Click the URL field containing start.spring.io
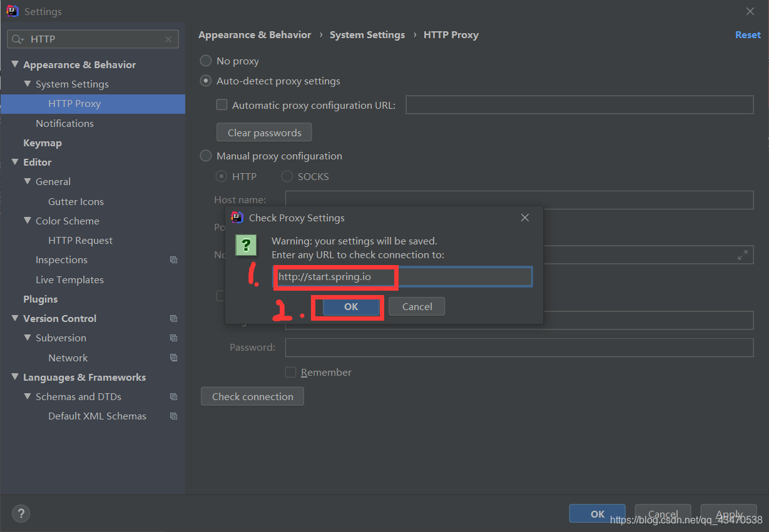This screenshot has height=532, width=769. point(401,277)
